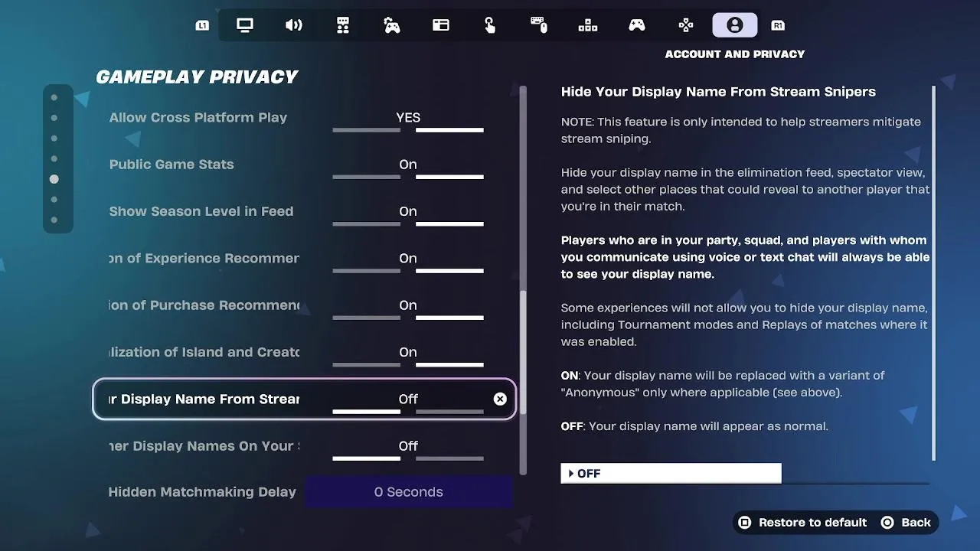
Task: Jump to the last section dot in the sidebar
Action: (x=54, y=220)
